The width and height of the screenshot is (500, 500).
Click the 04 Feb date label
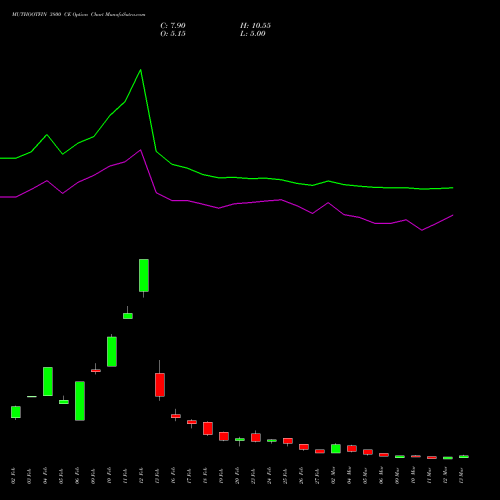pyautogui.click(x=45, y=476)
